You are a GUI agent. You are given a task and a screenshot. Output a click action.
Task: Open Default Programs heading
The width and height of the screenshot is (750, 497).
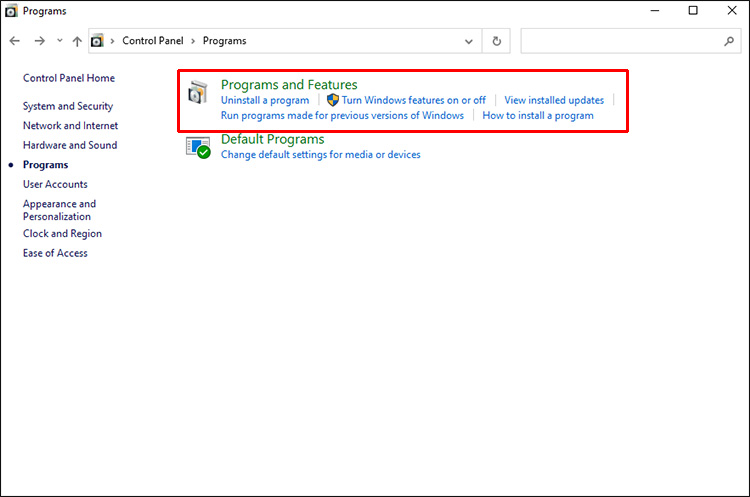pos(272,139)
